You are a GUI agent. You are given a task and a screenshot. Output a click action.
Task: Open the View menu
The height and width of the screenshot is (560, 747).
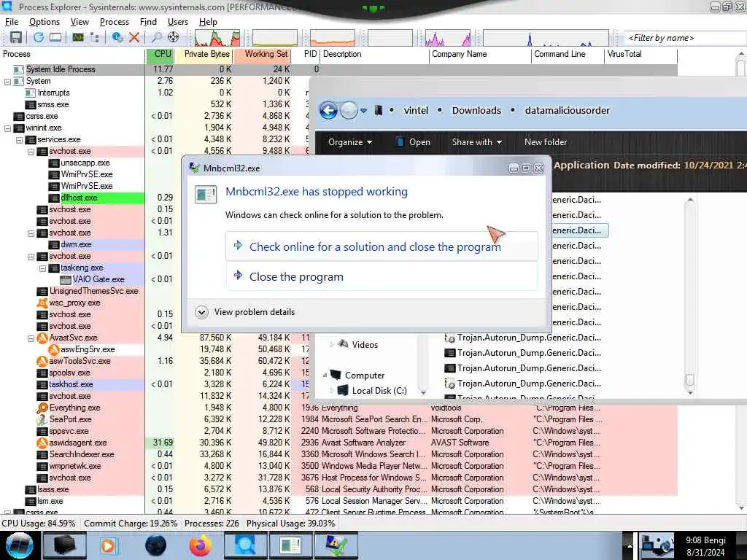pyautogui.click(x=80, y=22)
